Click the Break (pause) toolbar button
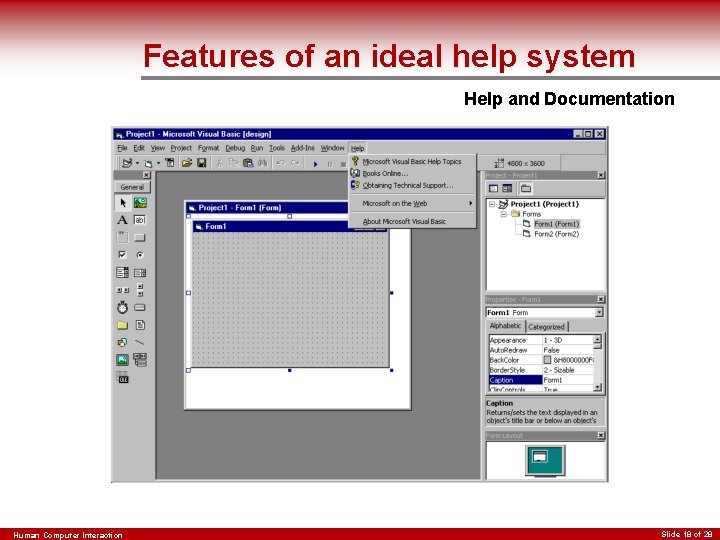The width and height of the screenshot is (720, 540). click(330, 164)
